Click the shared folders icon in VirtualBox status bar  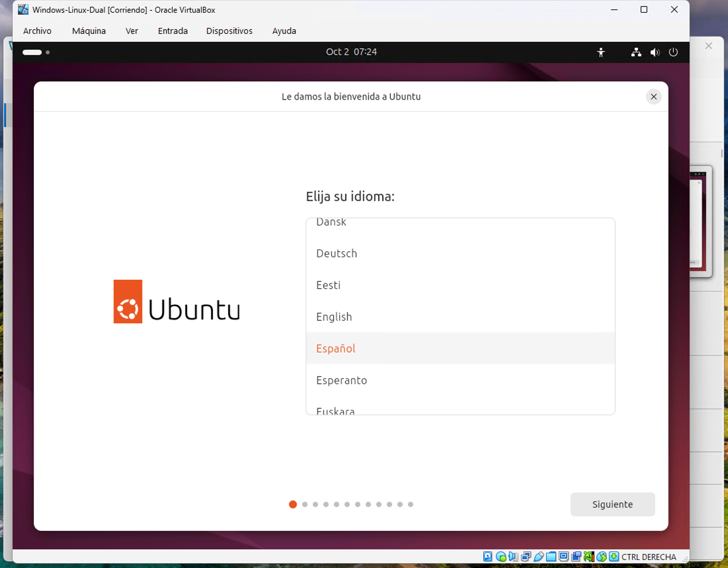[x=551, y=557]
